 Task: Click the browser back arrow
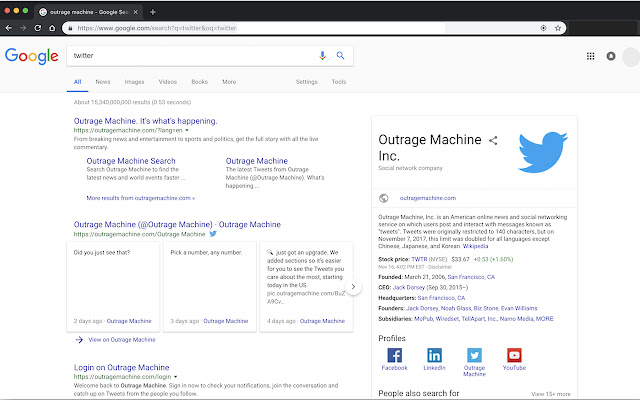point(9,28)
